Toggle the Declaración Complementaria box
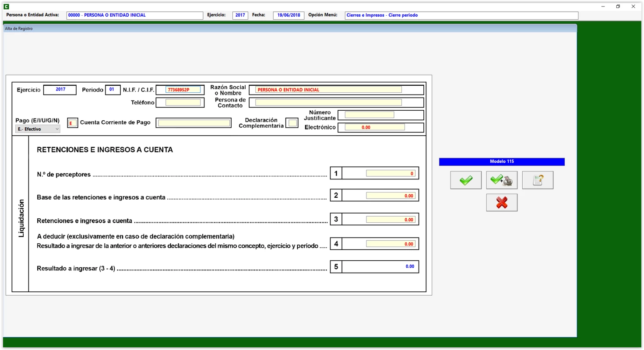The height and width of the screenshot is (350, 644). [x=292, y=123]
